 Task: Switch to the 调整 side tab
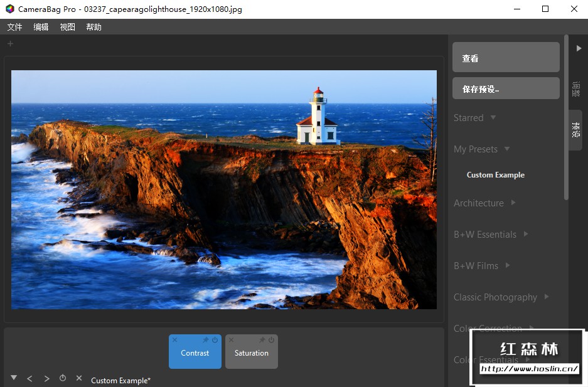575,90
